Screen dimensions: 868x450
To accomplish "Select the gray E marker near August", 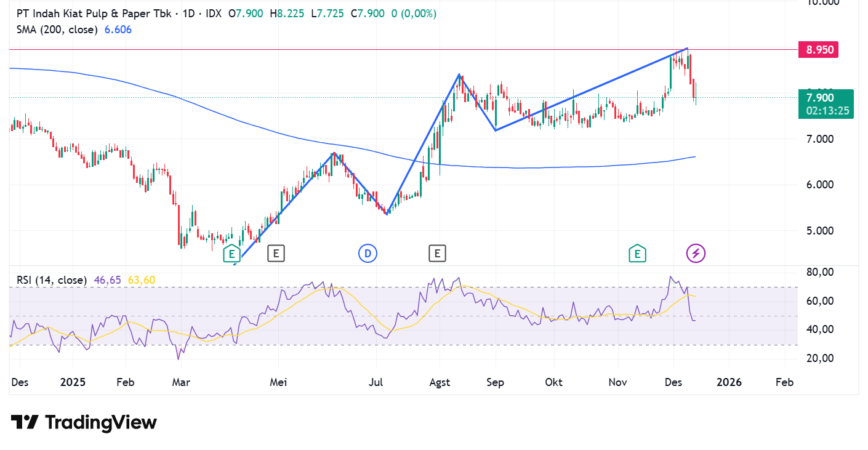I will click(437, 253).
